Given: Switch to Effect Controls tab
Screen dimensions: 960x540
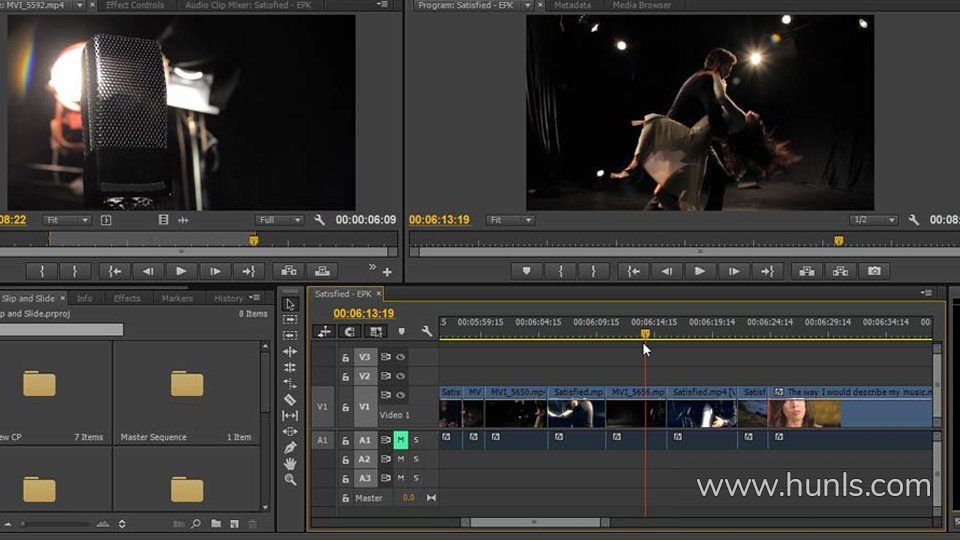Looking at the screenshot, I should (x=135, y=5).
